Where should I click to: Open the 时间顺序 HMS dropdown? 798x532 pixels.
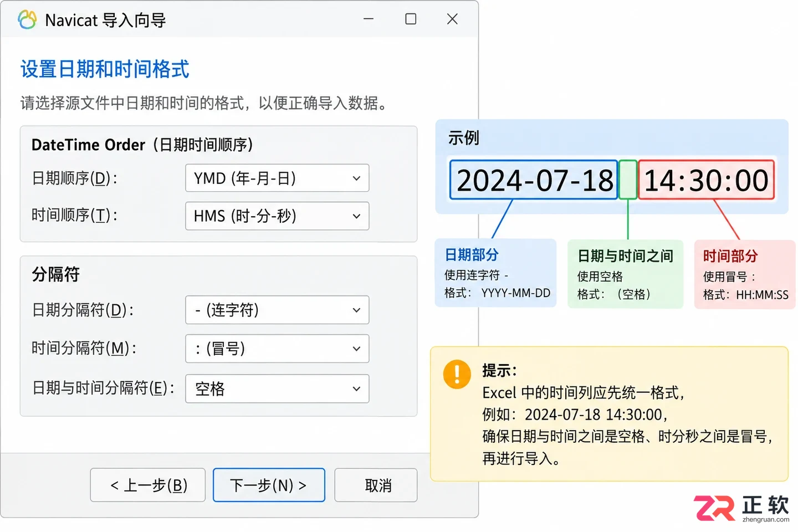point(277,216)
